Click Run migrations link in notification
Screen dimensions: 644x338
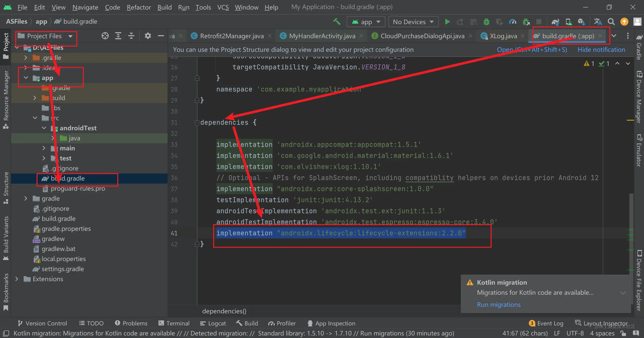pos(499,304)
